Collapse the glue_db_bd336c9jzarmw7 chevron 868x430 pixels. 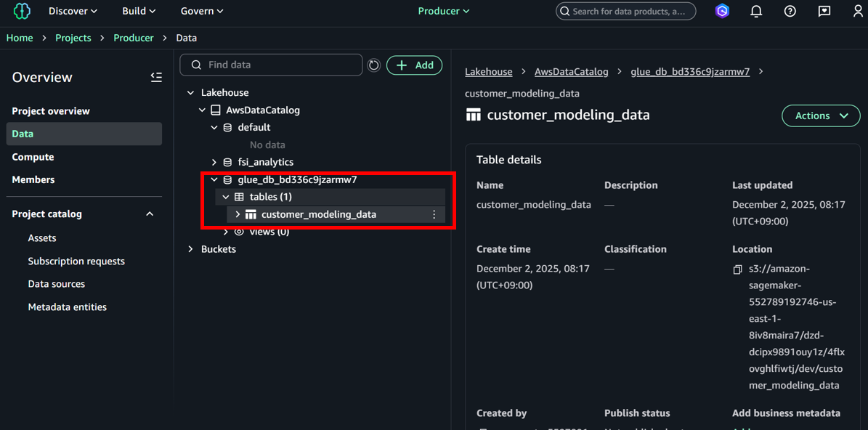click(x=214, y=180)
